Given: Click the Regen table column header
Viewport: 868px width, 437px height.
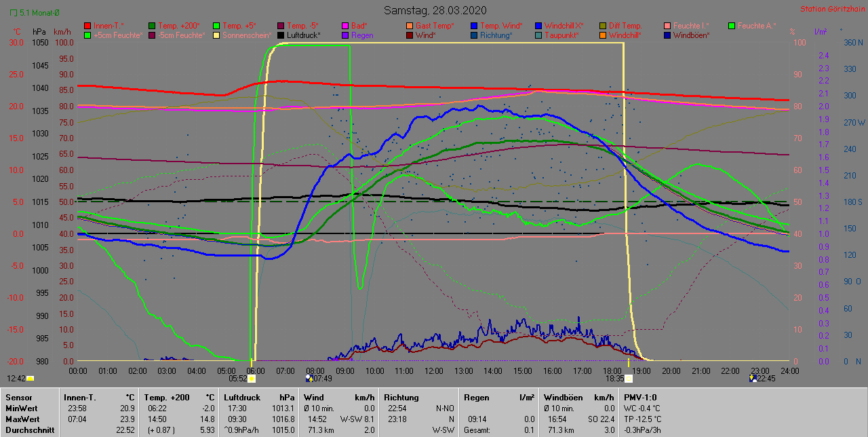Looking at the screenshot, I should (x=477, y=397).
